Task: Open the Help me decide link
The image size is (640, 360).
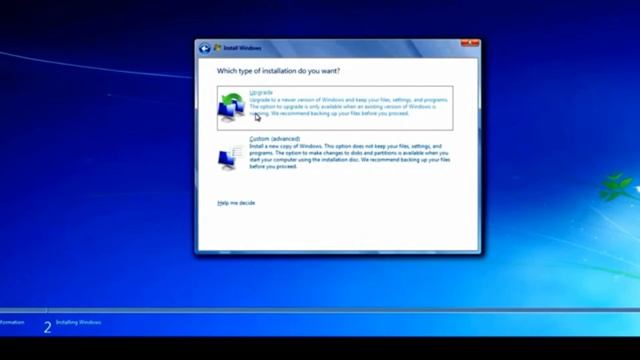Action: tap(236, 203)
